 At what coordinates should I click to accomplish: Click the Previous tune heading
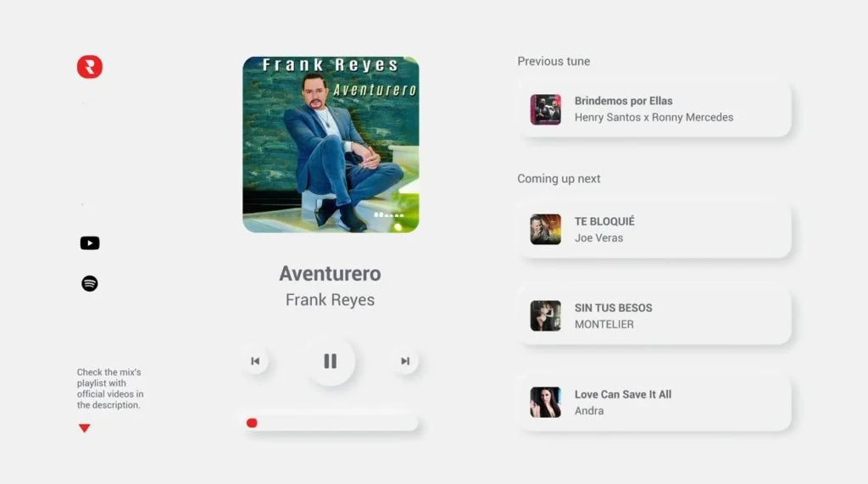point(554,62)
